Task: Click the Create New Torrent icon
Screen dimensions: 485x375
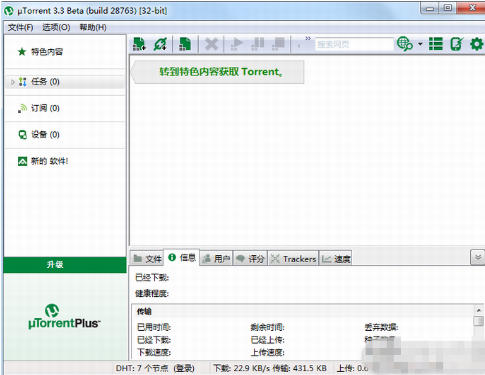Action: click(x=185, y=44)
